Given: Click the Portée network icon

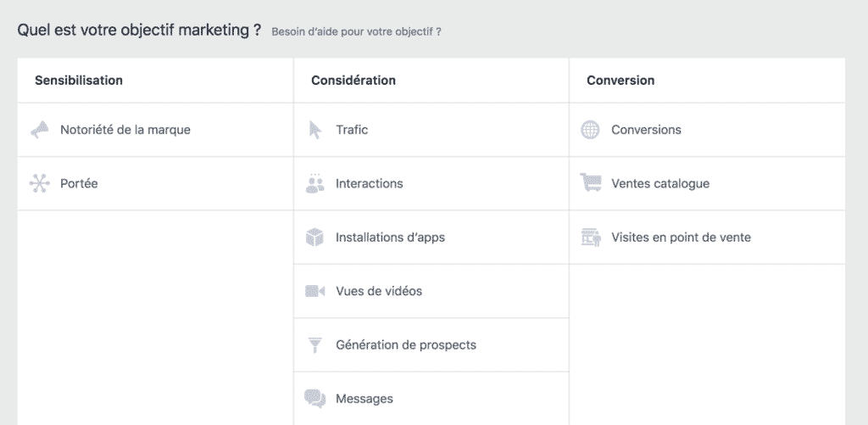Looking at the screenshot, I should coord(39,183).
